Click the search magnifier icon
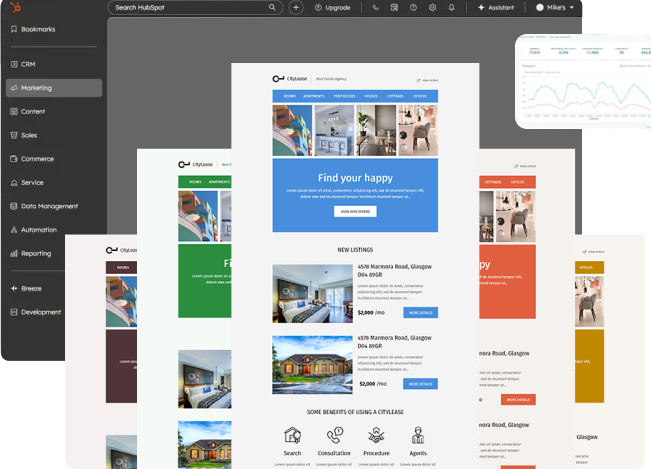The image size is (651, 469). (272, 7)
